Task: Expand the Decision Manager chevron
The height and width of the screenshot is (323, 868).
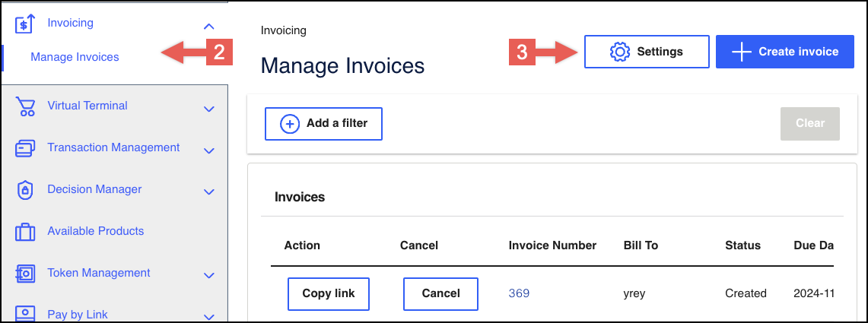Action: coord(209,192)
